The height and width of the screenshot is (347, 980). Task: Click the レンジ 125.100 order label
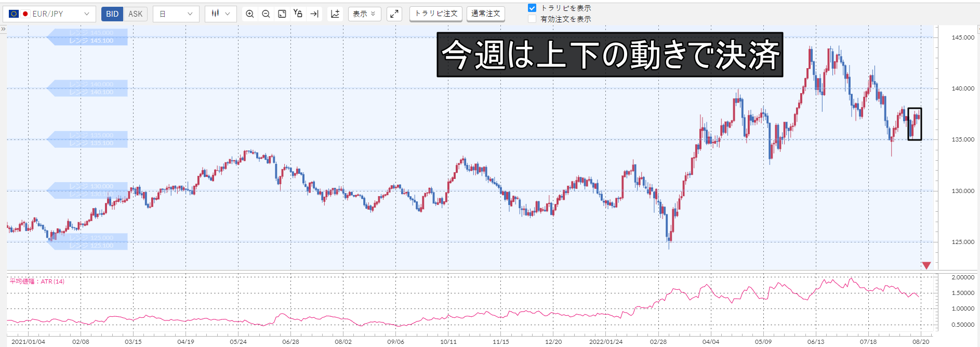(x=91, y=246)
